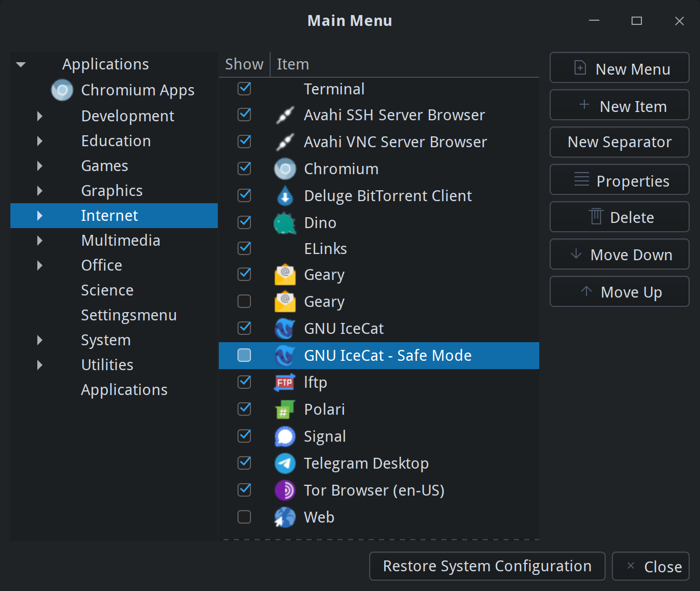Toggle Show checkbox for Dino

tap(244, 222)
